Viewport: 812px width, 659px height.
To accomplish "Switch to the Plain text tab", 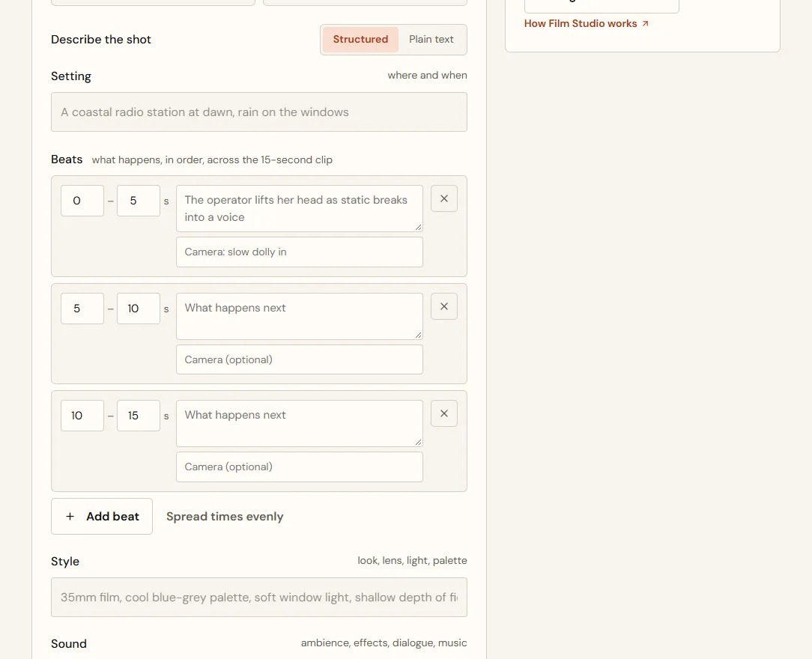I will (431, 40).
